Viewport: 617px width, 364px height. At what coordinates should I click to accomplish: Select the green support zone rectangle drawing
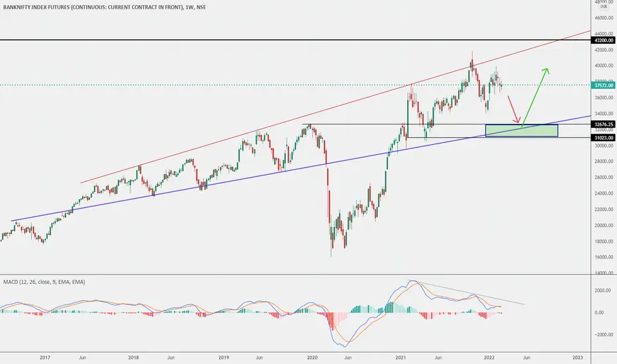coord(522,130)
